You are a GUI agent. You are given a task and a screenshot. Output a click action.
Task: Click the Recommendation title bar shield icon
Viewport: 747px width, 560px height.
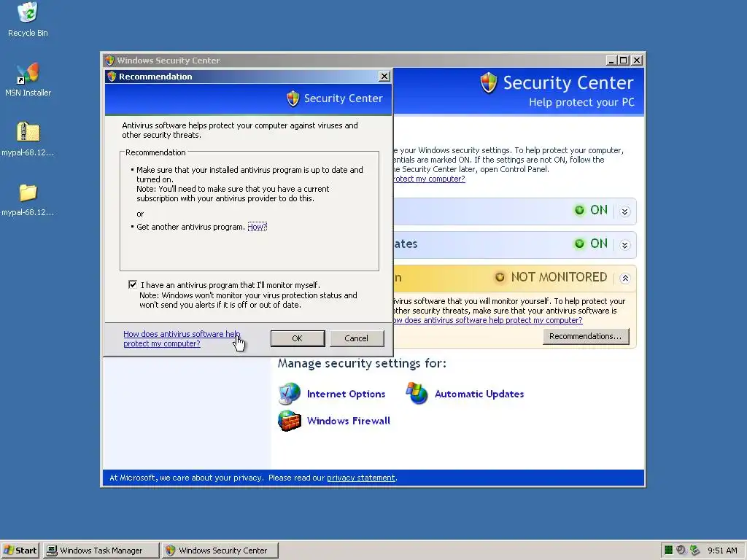tap(112, 77)
